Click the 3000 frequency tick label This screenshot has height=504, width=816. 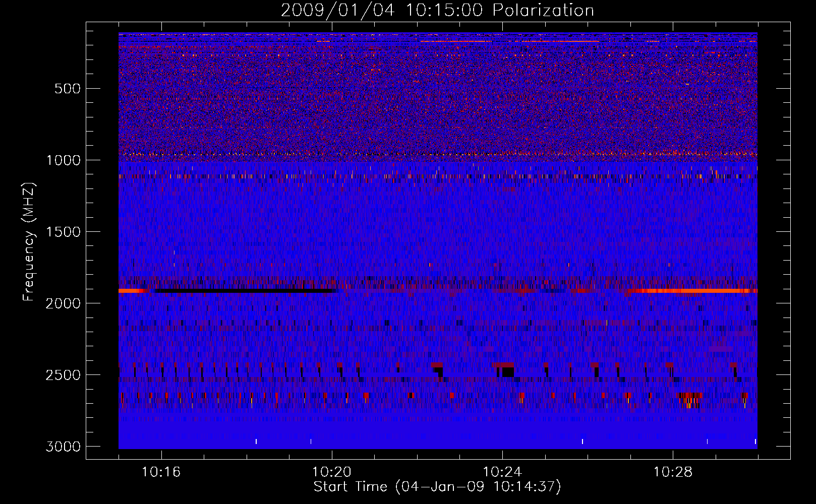[63, 447]
